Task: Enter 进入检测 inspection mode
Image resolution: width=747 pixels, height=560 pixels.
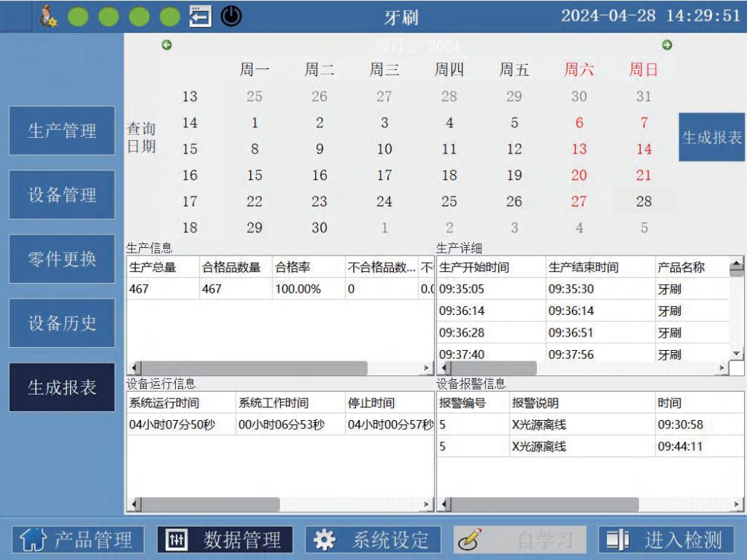Action: coord(666,540)
